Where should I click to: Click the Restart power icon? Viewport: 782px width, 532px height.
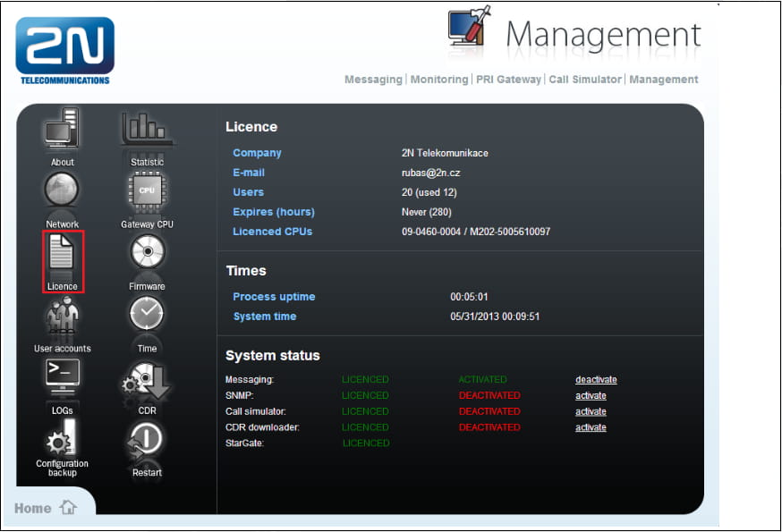point(145,440)
